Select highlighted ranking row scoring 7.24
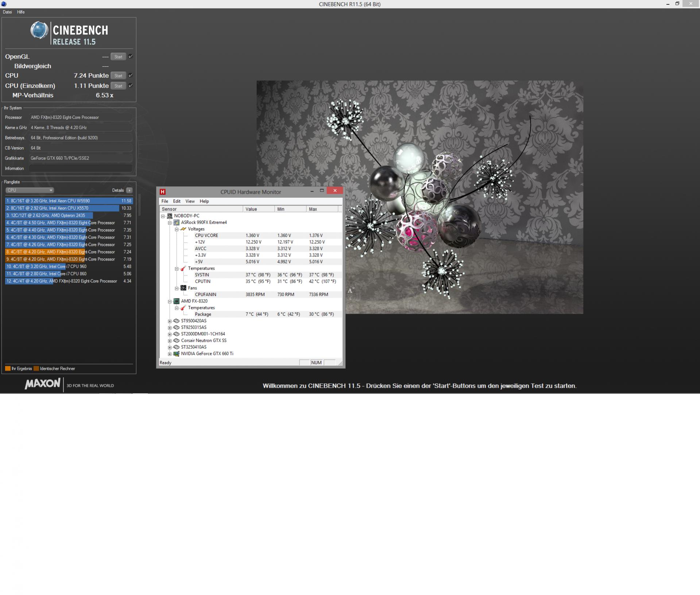The image size is (700, 595). point(69,252)
